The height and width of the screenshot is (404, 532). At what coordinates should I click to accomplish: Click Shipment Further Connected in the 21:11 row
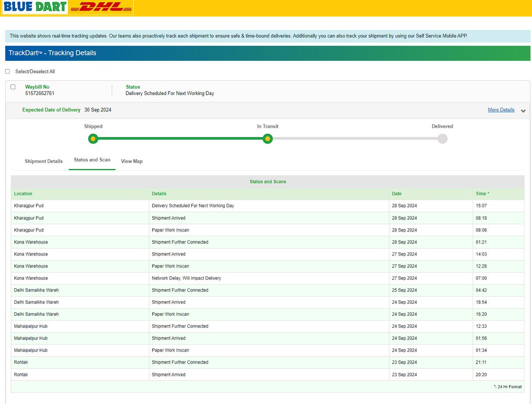click(180, 362)
